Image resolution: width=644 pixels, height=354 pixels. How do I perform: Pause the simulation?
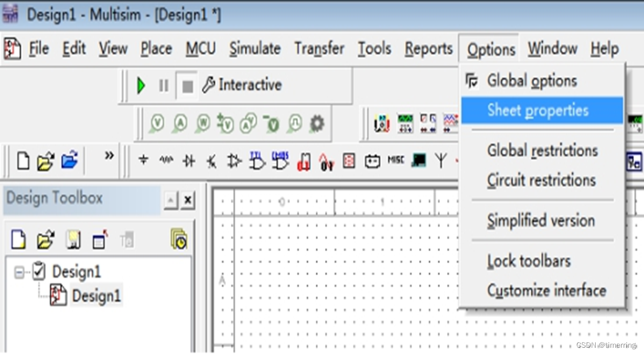point(164,85)
